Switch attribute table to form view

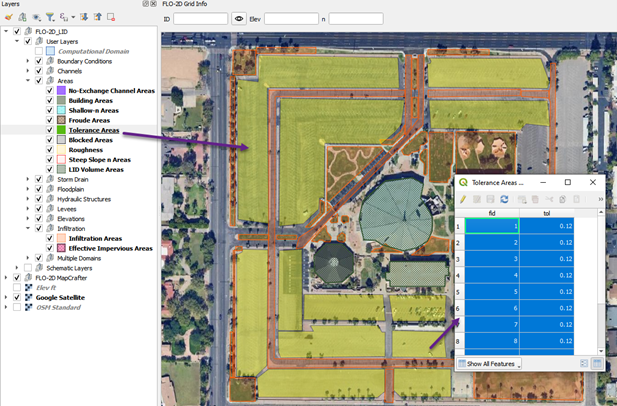584,364
